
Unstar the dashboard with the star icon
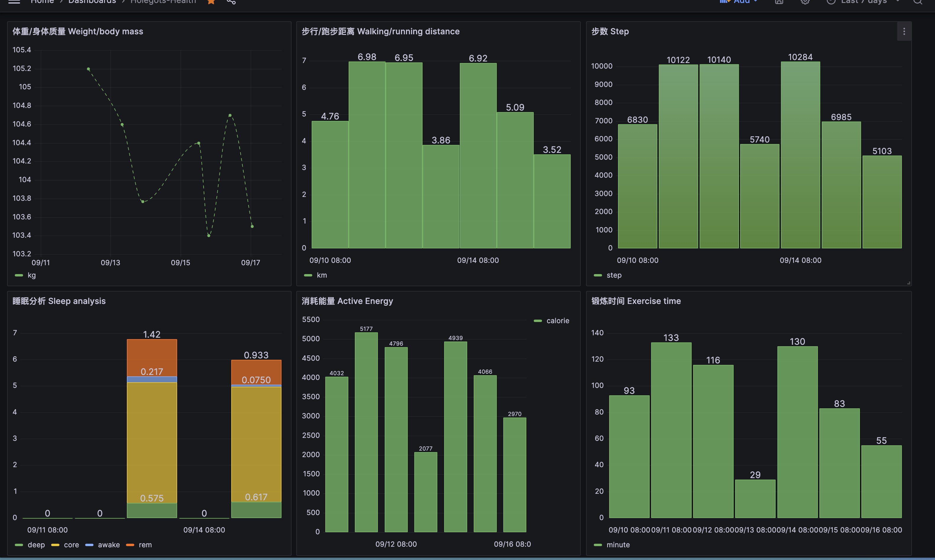coord(211,1)
